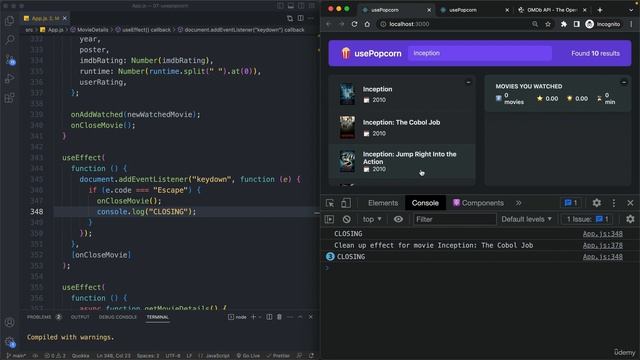Focus the usePopcorn movie search field
The width and height of the screenshot is (640, 360).
pyautogui.click(x=480, y=53)
